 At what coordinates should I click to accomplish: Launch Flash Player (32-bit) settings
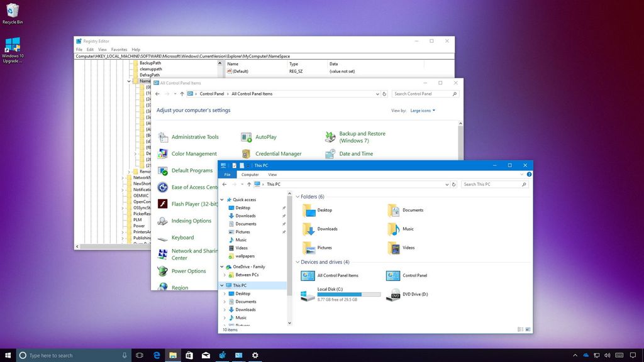[x=195, y=204]
